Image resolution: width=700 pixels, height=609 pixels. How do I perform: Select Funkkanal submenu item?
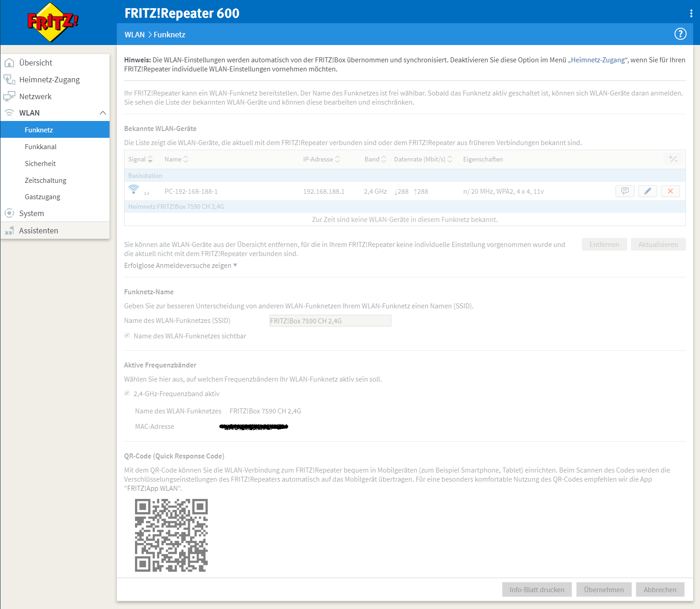tap(55, 146)
